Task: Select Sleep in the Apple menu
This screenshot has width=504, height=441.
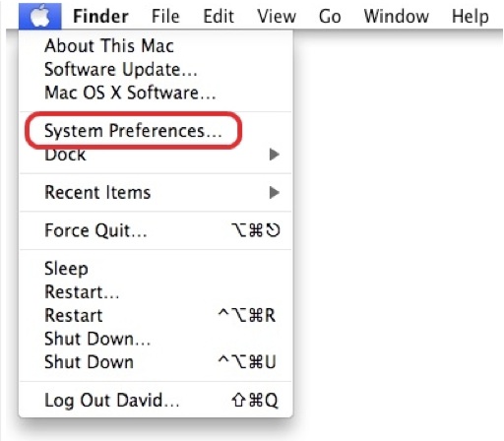Action: 156,269
